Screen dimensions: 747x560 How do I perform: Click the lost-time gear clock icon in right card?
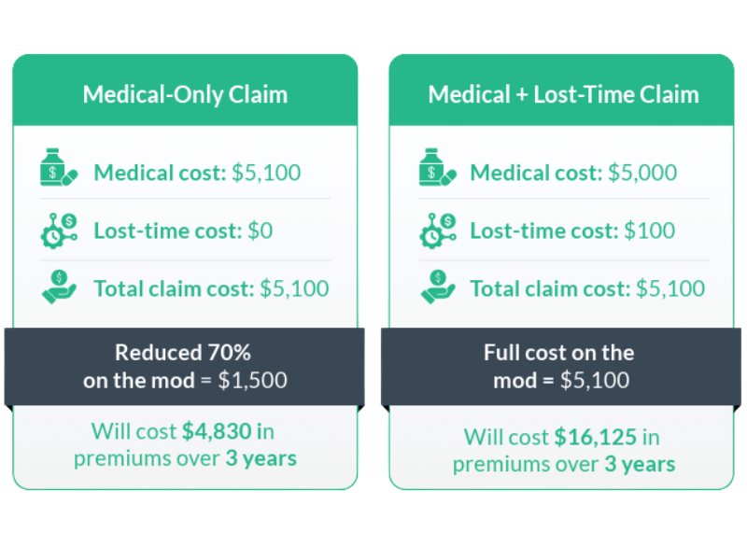[437, 231]
